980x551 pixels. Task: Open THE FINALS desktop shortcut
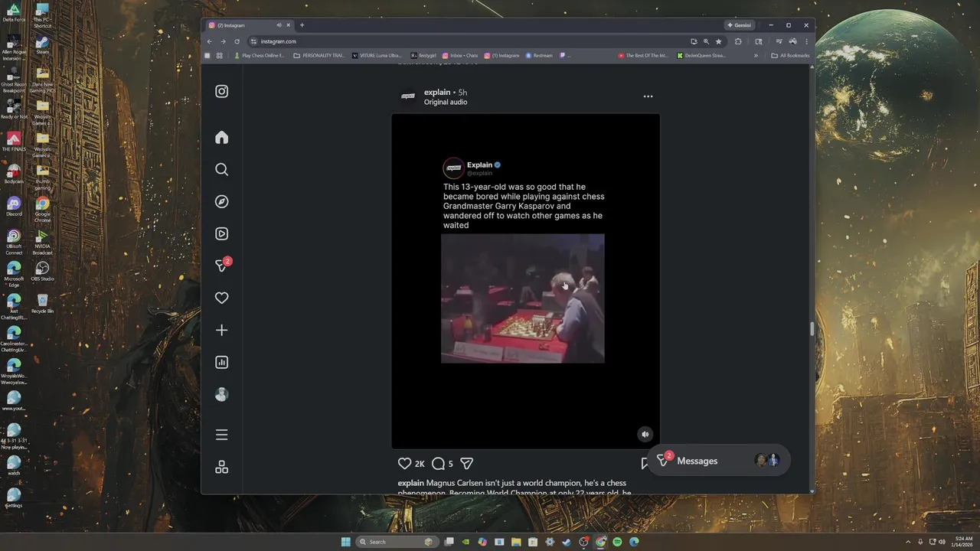click(14, 142)
